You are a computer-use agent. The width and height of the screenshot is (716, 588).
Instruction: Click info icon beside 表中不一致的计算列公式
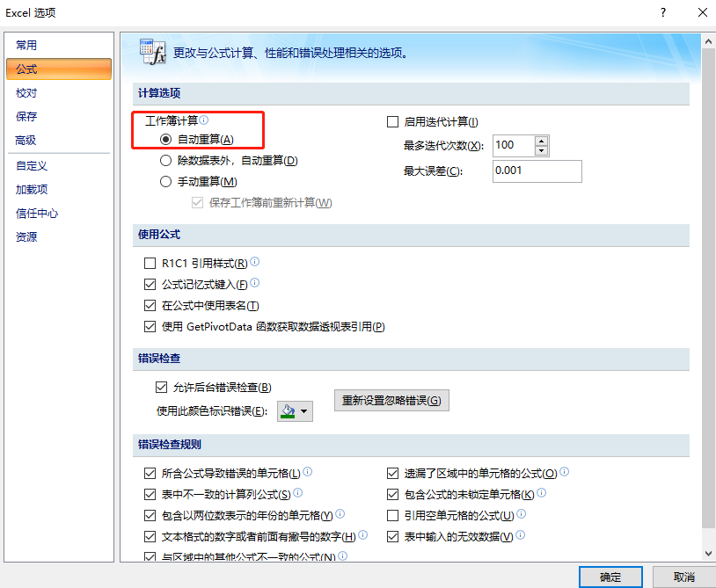[x=297, y=493]
